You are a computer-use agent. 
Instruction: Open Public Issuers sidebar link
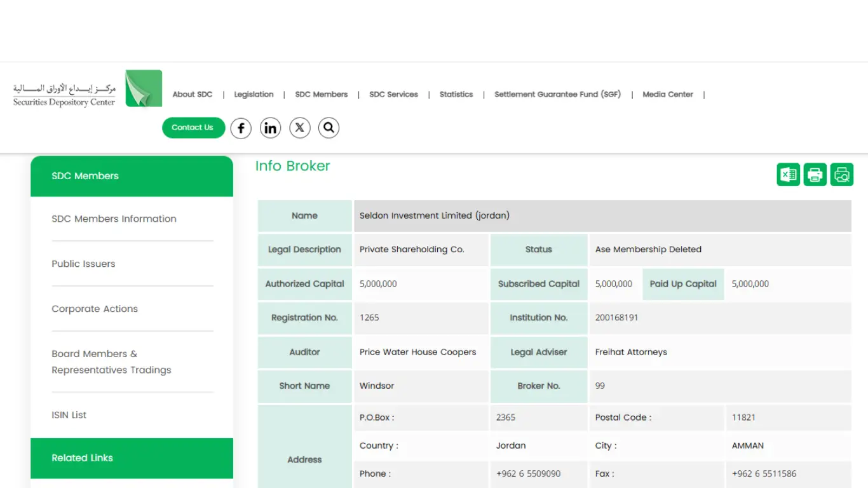(x=83, y=264)
